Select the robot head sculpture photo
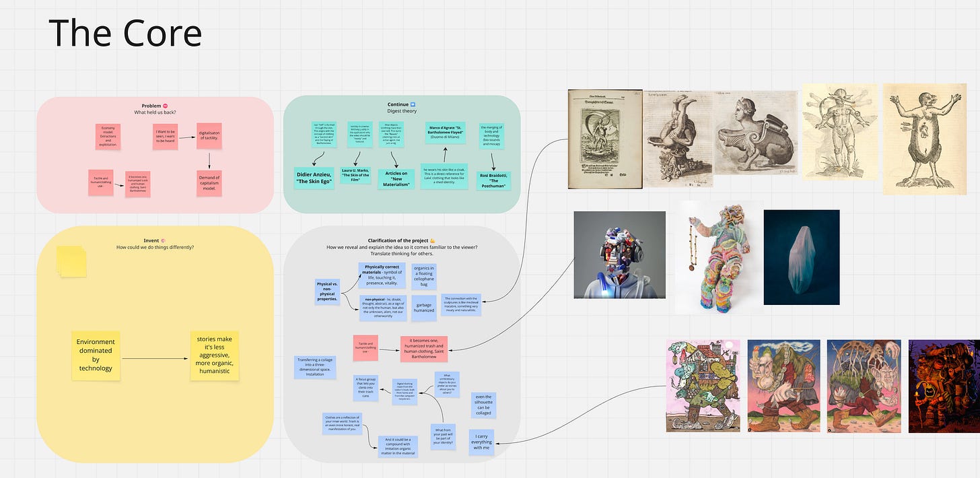This screenshot has height=478, width=980. tap(619, 254)
